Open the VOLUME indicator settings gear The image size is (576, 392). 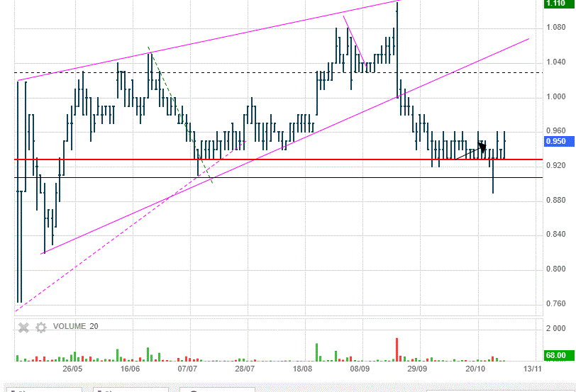(40, 327)
